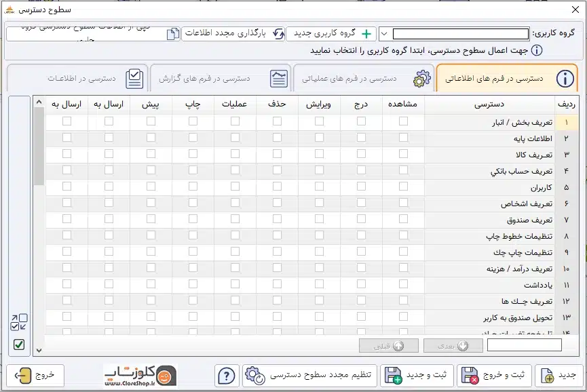Screen dimensions: 587x392
Task: Click the new document icon of جدید
Action: tap(548, 376)
